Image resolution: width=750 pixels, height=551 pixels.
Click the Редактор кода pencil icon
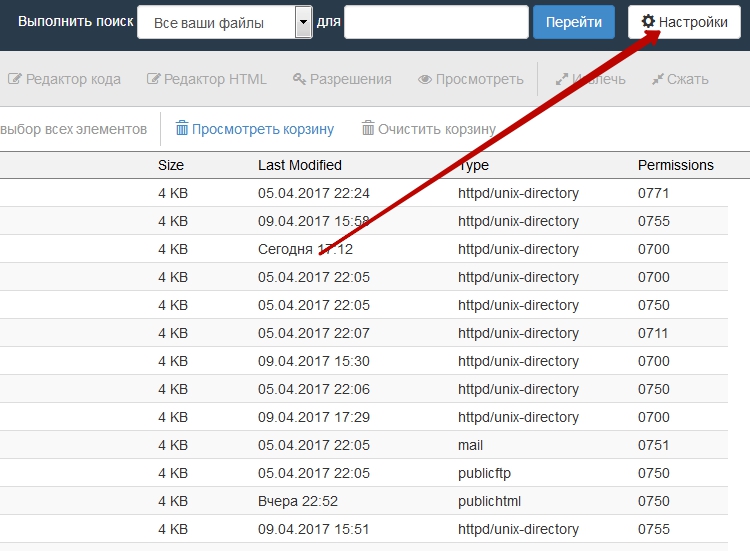[x=15, y=79]
